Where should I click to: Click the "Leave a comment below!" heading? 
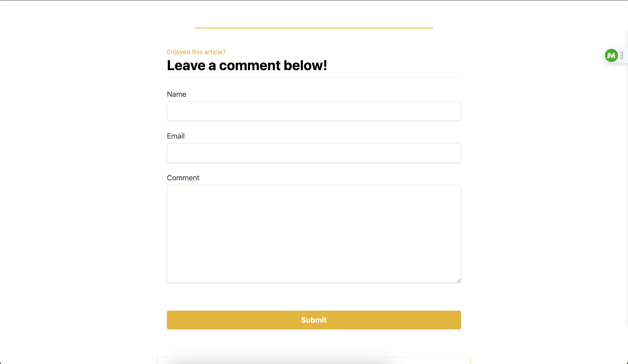[x=247, y=65]
